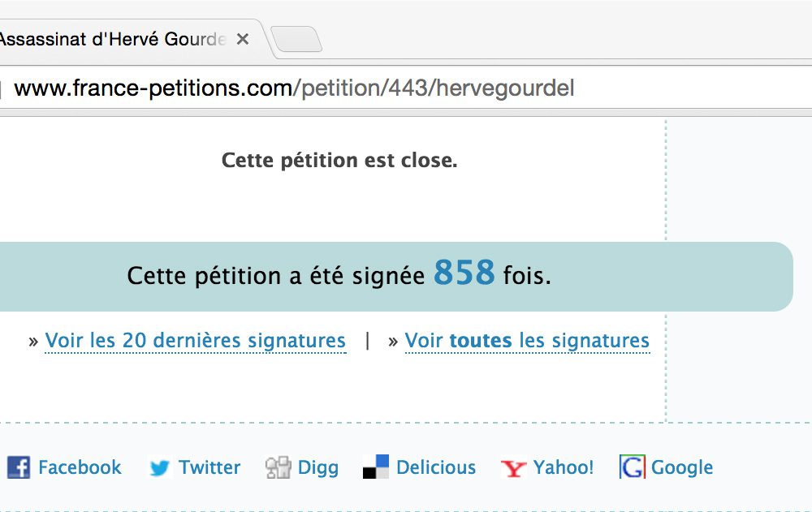Share via the Twitter text link
The height and width of the screenshot is (512, 812).
[x=209, y=467]
